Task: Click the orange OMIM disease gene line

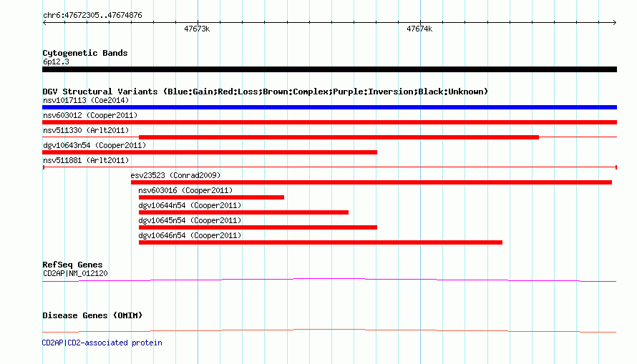Action: pyautogui.click(x=329, y=330)
